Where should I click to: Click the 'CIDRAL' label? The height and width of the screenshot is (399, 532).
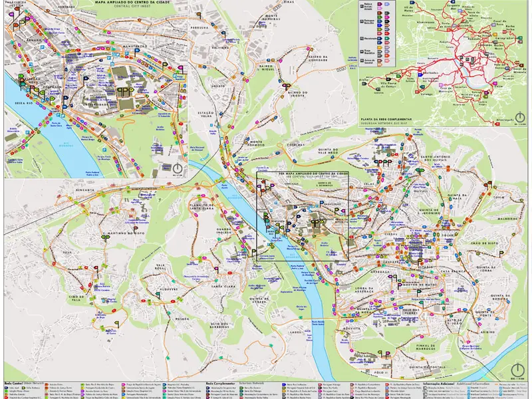[x=391, y=234]
